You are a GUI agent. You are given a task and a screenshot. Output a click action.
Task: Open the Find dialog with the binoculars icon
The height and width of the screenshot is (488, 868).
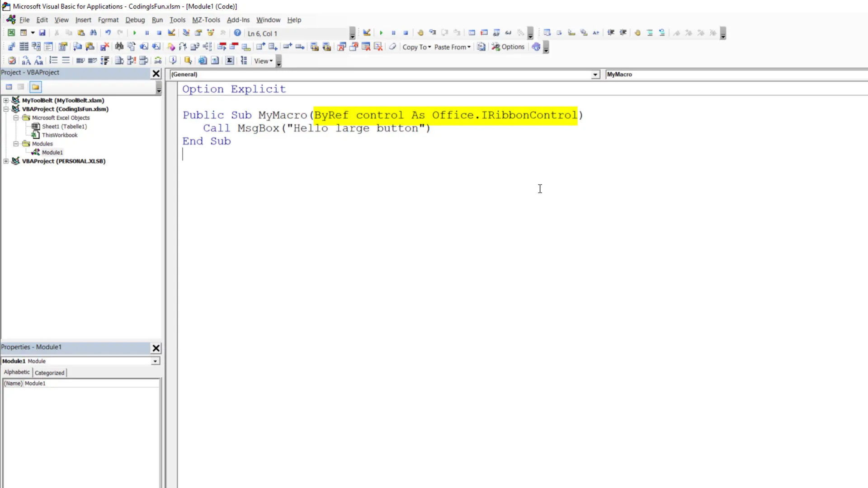94,33
